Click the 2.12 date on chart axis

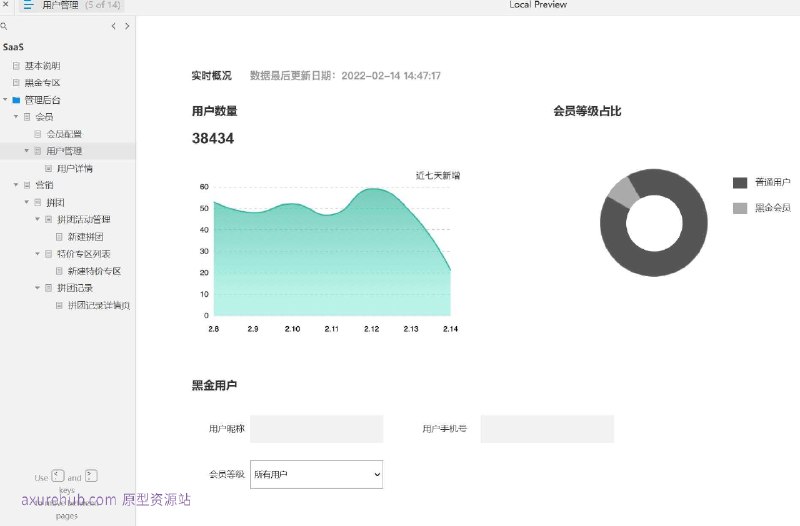click(371, 329)
